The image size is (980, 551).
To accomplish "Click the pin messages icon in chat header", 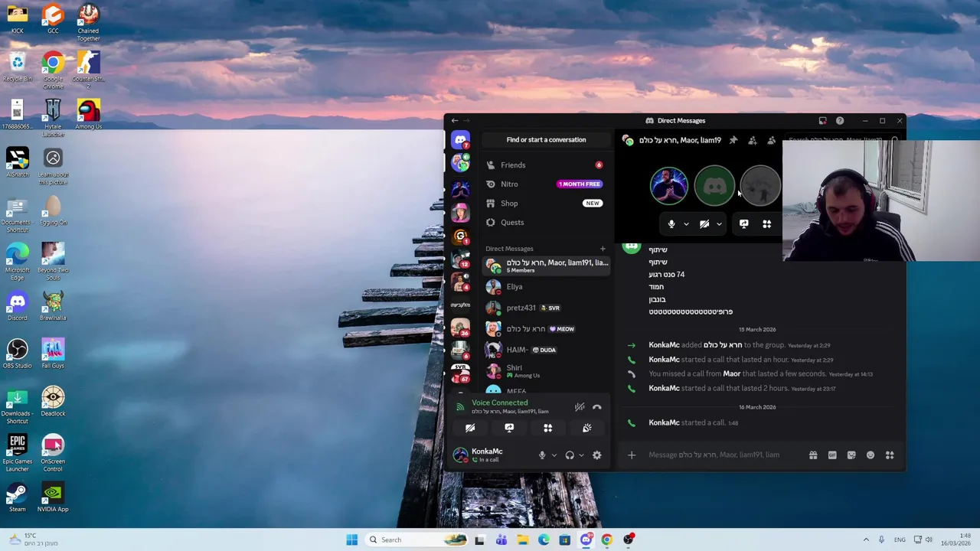I will (x=733, y=140).
